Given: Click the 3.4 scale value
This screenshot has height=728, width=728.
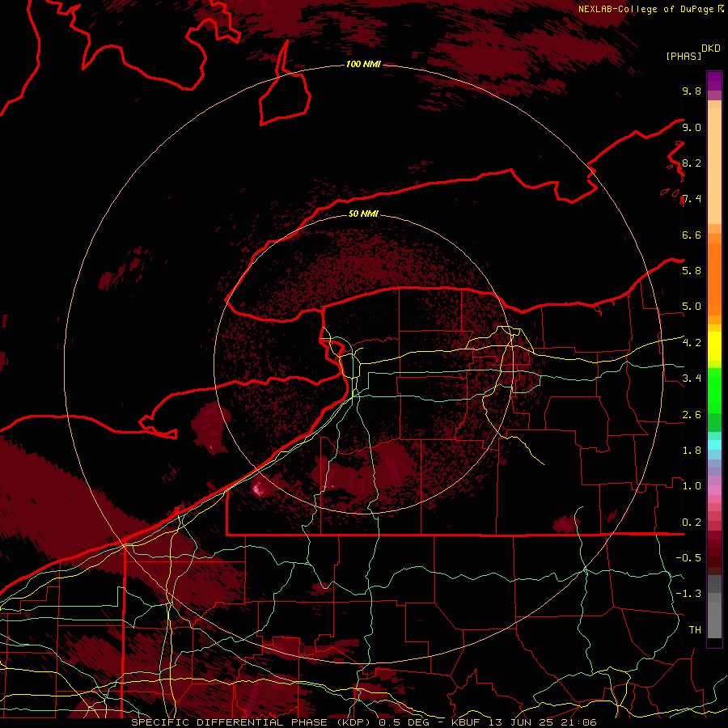Looking at the screenshot, I should (x=692, y=379).
